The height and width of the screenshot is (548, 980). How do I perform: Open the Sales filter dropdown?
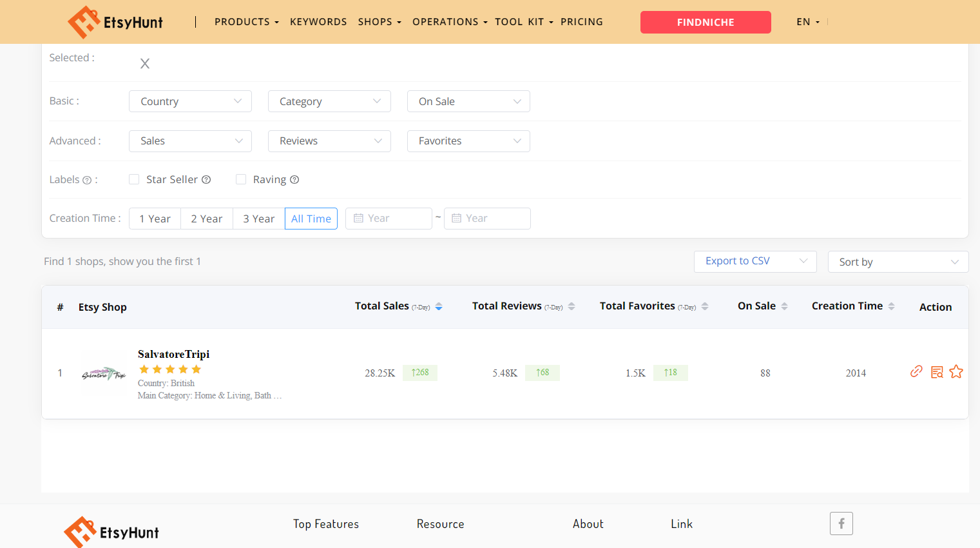point(190,141)
